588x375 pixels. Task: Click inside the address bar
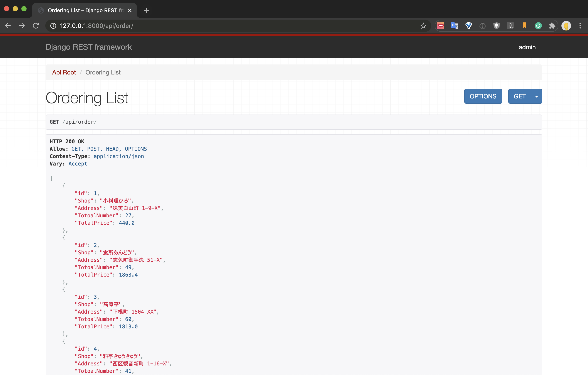click(171, 26)
